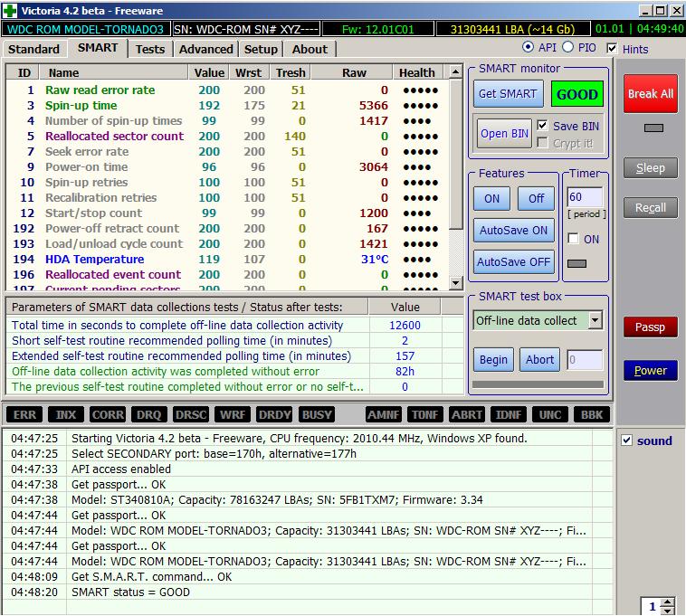
Task: Open the Tests tab
Action: pyautogui.click(x=150, y=49)
